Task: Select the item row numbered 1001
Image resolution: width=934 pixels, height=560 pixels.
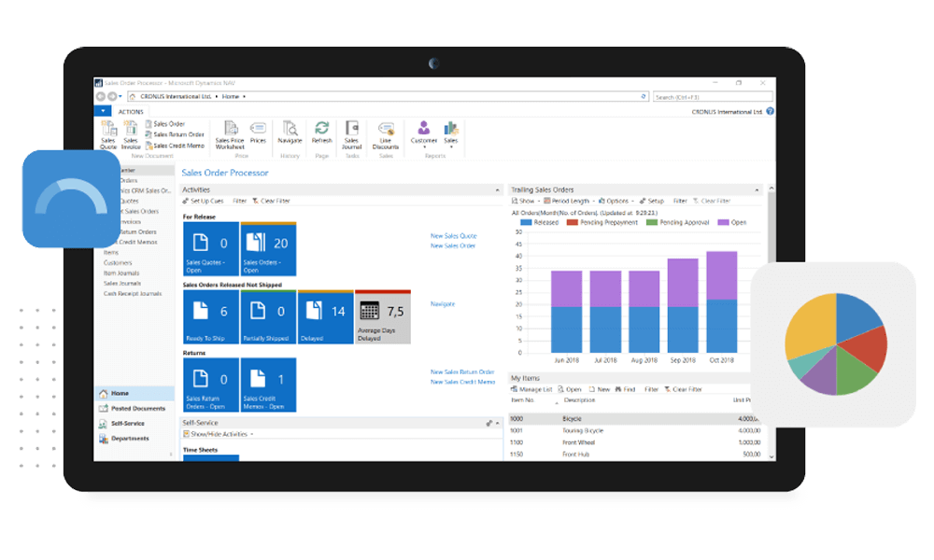Action: click(635, 430)
